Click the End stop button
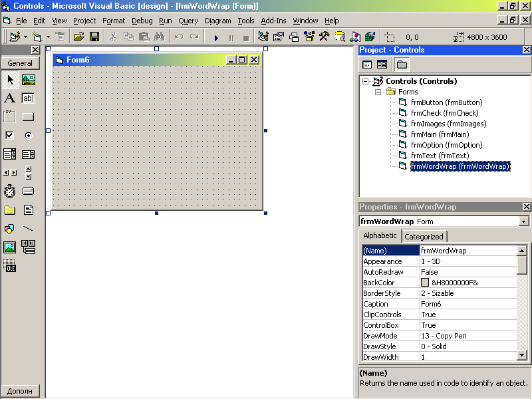 coord(246,37)
